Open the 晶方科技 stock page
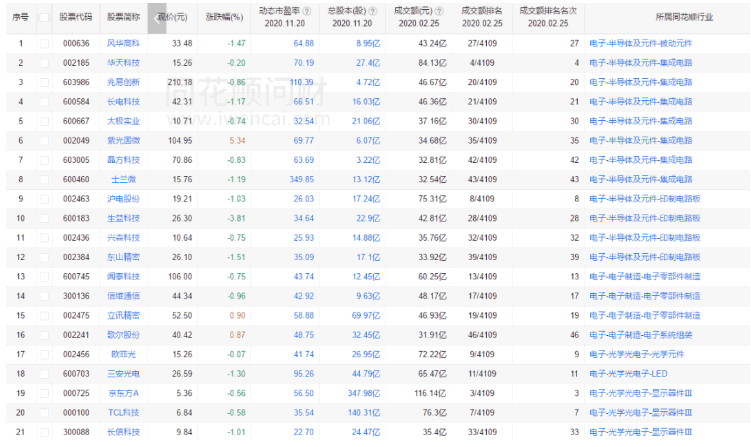Screen dimensions: 751x447 124,160
